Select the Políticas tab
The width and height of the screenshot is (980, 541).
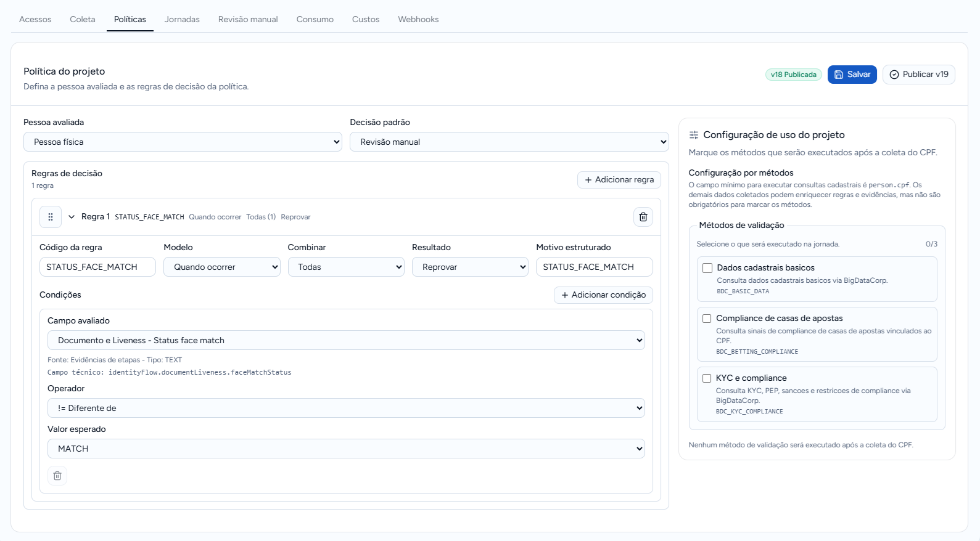(130, 19)
